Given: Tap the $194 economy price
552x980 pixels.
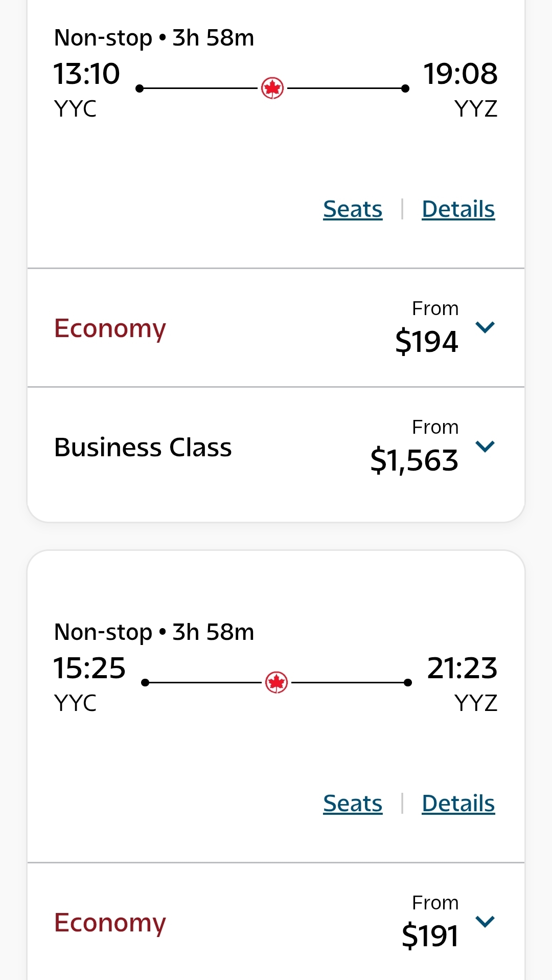Looking at the screenshot, I should [x=427, y=342].
